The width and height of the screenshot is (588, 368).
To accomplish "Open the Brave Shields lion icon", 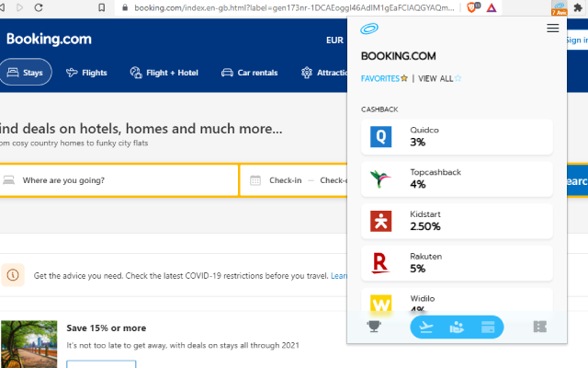I will pyautogui.click(x=473, y=7).
